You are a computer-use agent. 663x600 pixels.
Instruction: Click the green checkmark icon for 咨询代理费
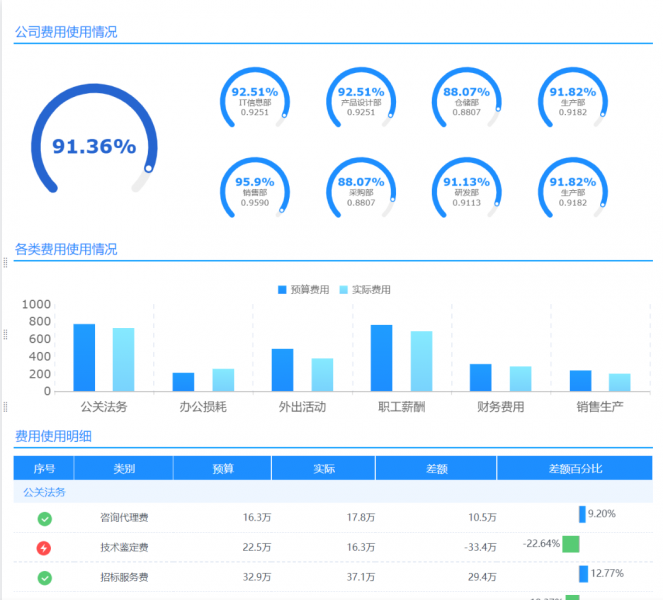[44, 518]
